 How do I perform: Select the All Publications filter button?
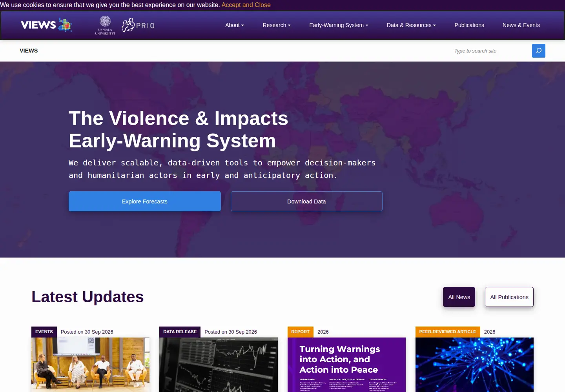(x=509, y=297)
